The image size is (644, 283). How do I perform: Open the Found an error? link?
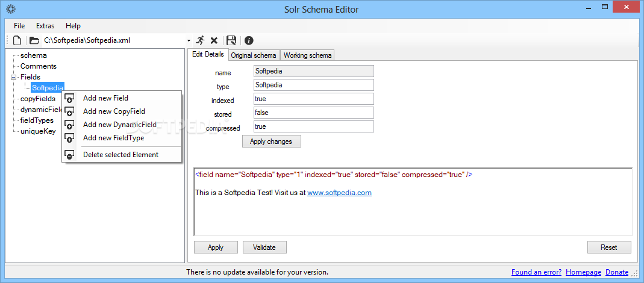pos(536,272)
